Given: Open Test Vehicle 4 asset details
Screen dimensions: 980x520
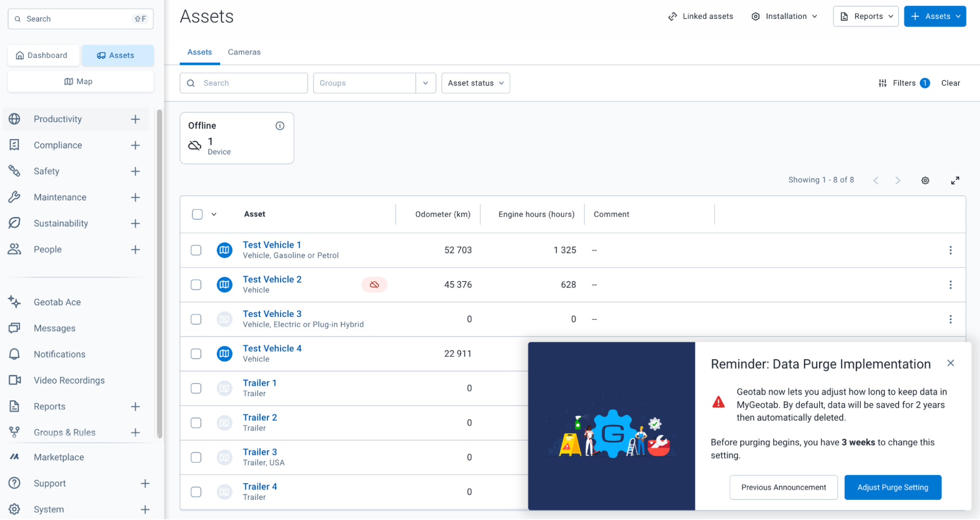Looking at the screenshot, I should point(272,348).
